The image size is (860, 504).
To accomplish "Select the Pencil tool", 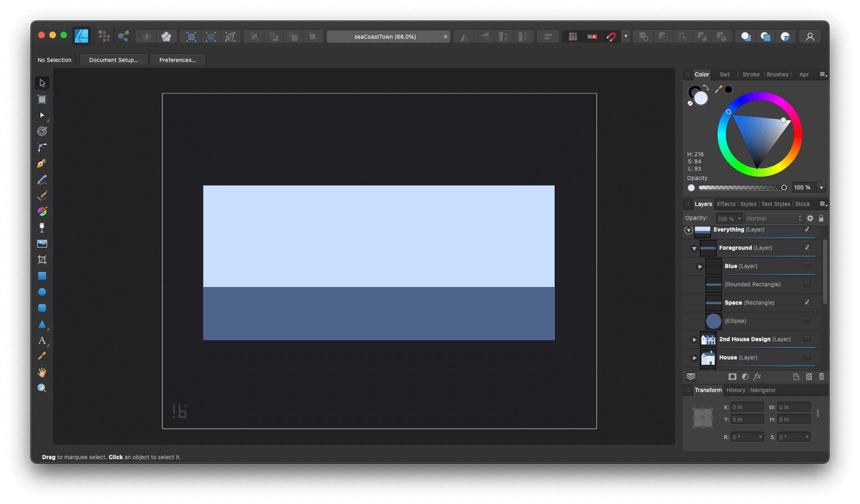I will (42, 179).
